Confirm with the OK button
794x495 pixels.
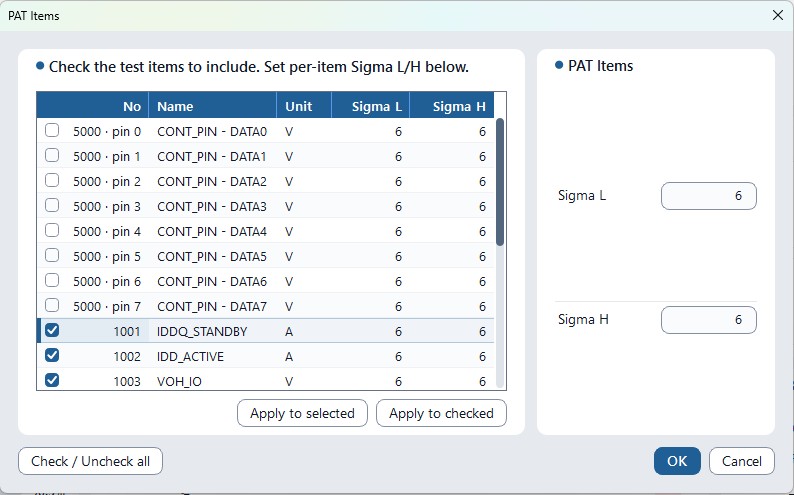click(677, 461)
